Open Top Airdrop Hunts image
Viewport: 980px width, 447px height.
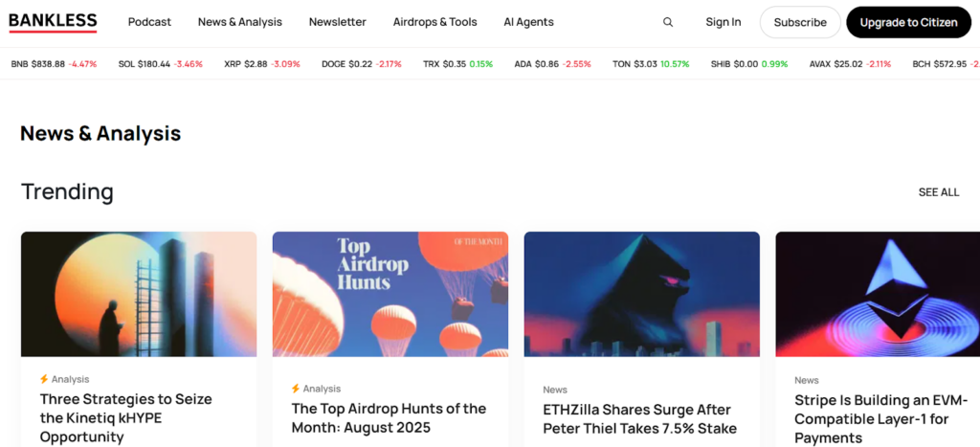pyautogui.click(x=390, y=294)
